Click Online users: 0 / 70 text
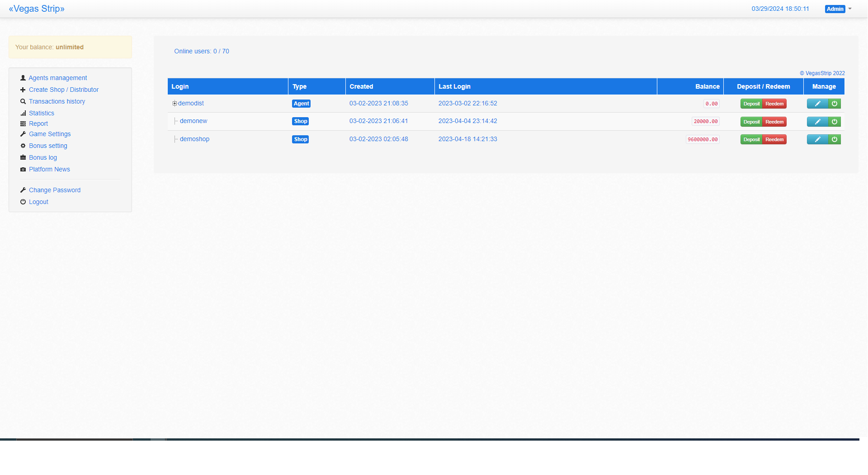Screen dimensions: 868x475 [x=202, y=51]
